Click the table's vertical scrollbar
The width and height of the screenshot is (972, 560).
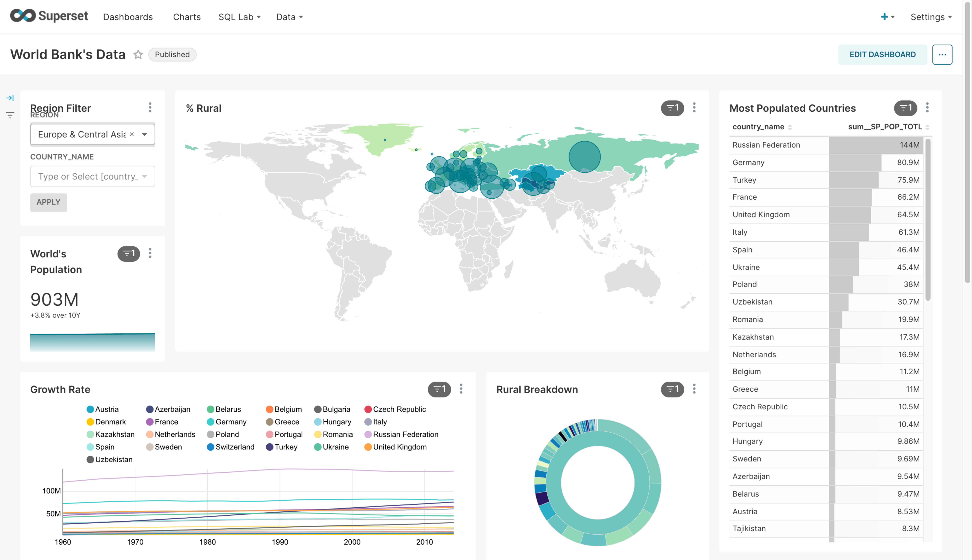(928, 219)
